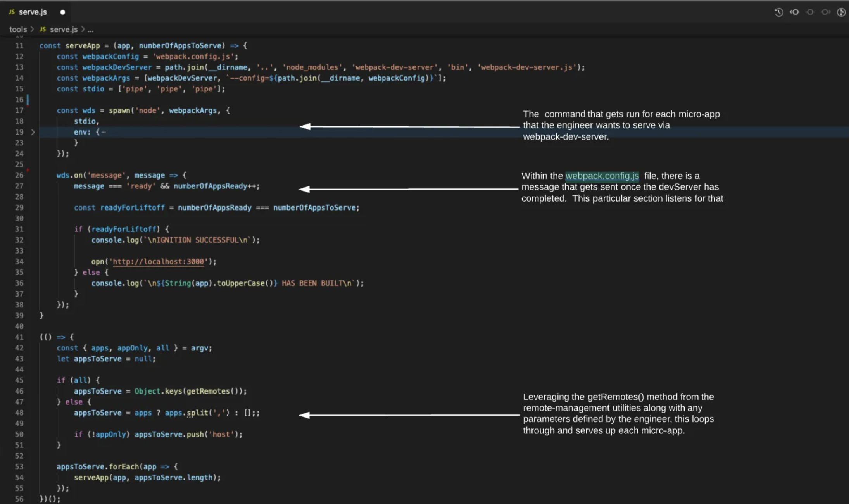Click the middle commit circle icon in the toolbar
Screen dimensions: 849x504
pos(810,12)
